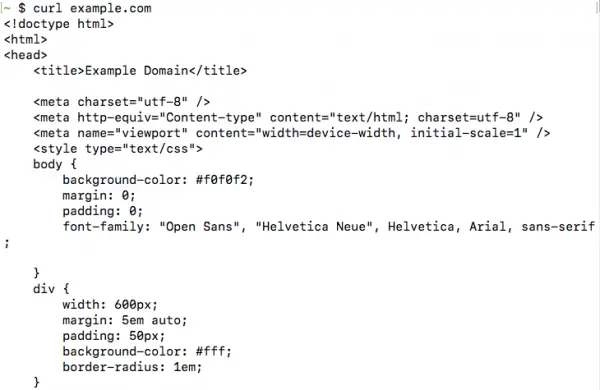Click the opening <head> tag
This screenshot has width=600, height=390.
(26, 55)
